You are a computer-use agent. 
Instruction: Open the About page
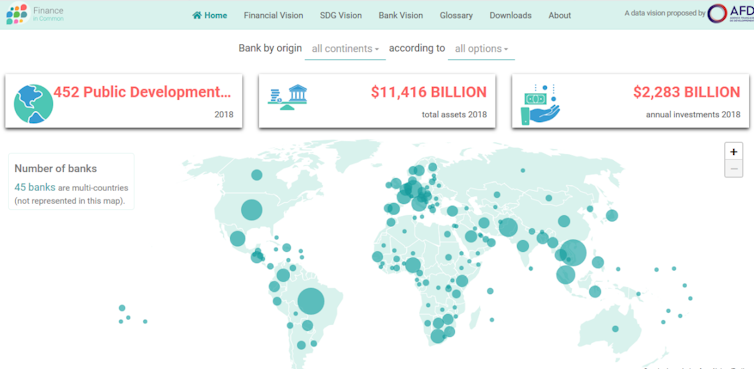click(560, 15)
